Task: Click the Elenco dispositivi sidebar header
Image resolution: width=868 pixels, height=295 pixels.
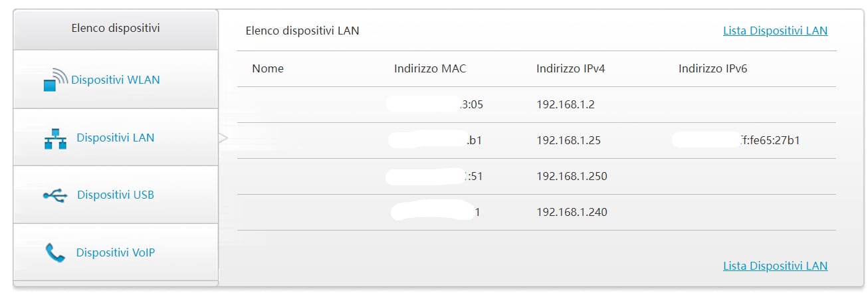Action: point(116,28)
